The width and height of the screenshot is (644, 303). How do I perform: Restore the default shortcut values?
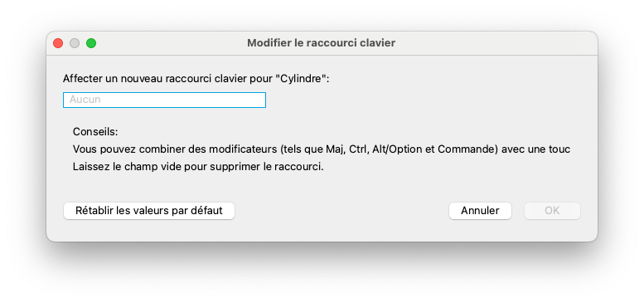[149, 211]
